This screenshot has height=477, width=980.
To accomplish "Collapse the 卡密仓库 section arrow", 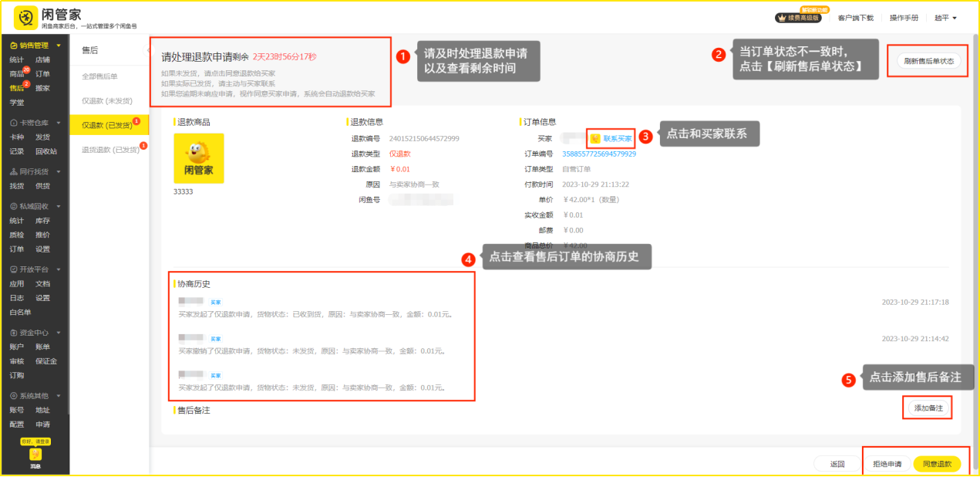I will (x=58, y=123).
